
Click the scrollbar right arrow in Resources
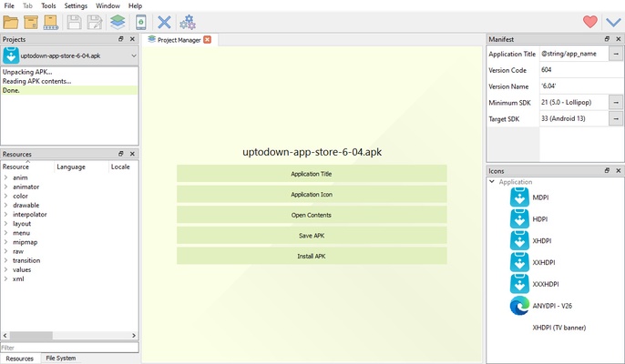point(134,335)
